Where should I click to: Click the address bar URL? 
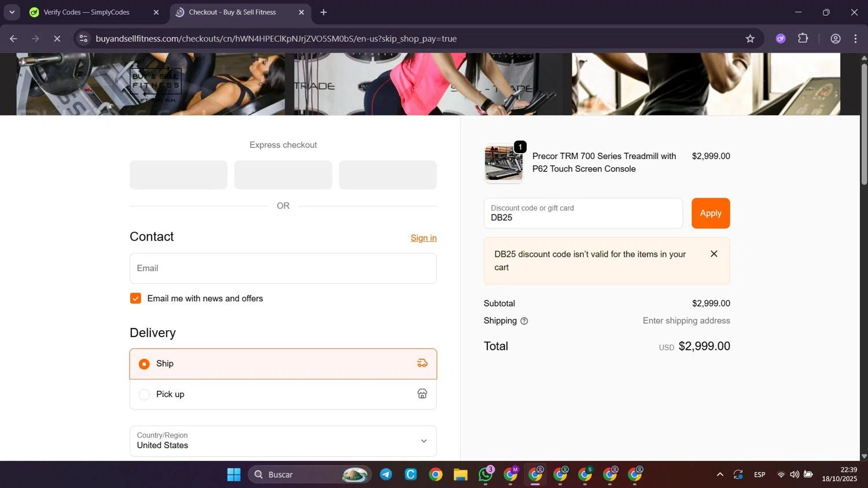tap(276, 39)
